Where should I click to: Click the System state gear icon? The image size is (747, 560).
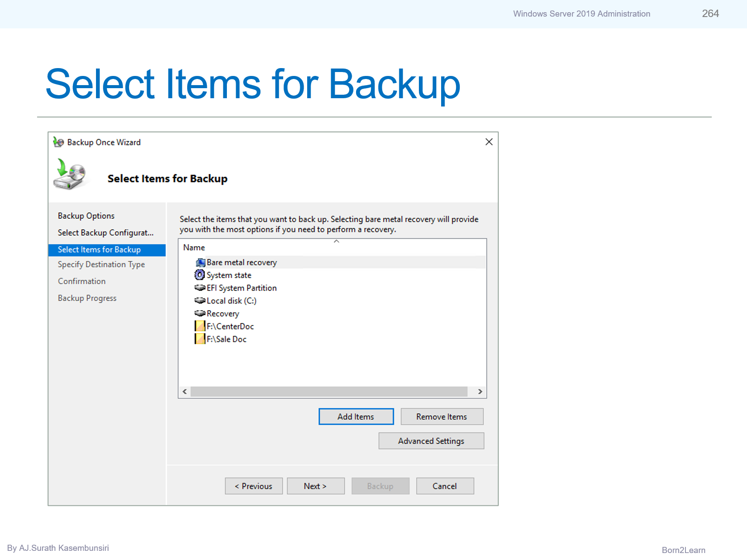tap(199, 275)
